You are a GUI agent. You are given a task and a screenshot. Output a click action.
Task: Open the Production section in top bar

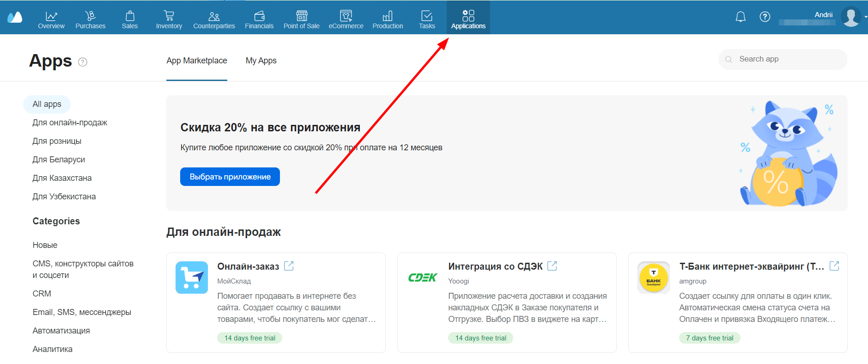tap(388, 19)
